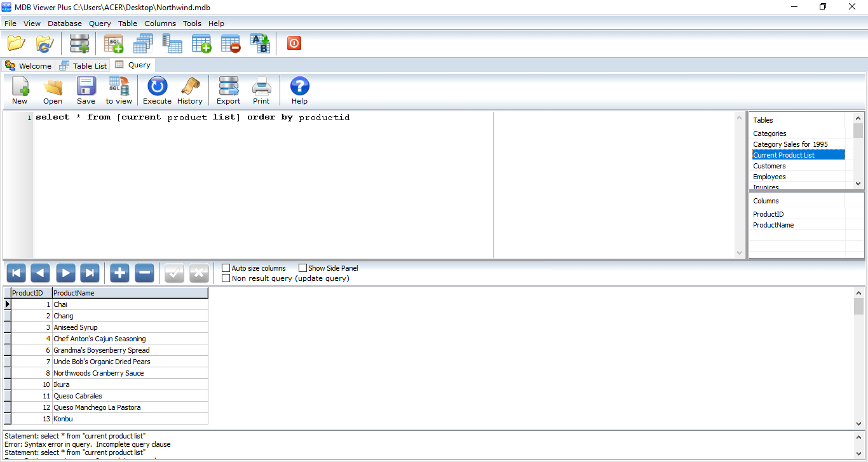Viewport: 868px width, 462px height.
Task: Select Employees in Tables list
Action: (798, 177)
